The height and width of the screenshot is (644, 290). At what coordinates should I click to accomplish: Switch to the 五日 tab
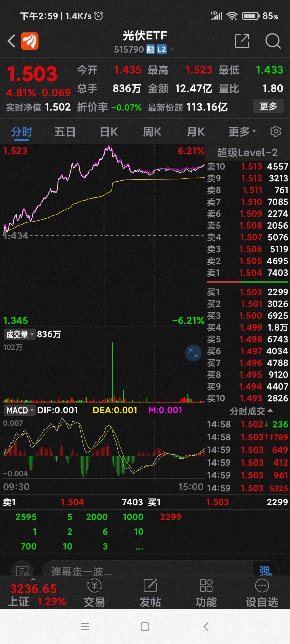pyautogui.click(x=65, y=132)
